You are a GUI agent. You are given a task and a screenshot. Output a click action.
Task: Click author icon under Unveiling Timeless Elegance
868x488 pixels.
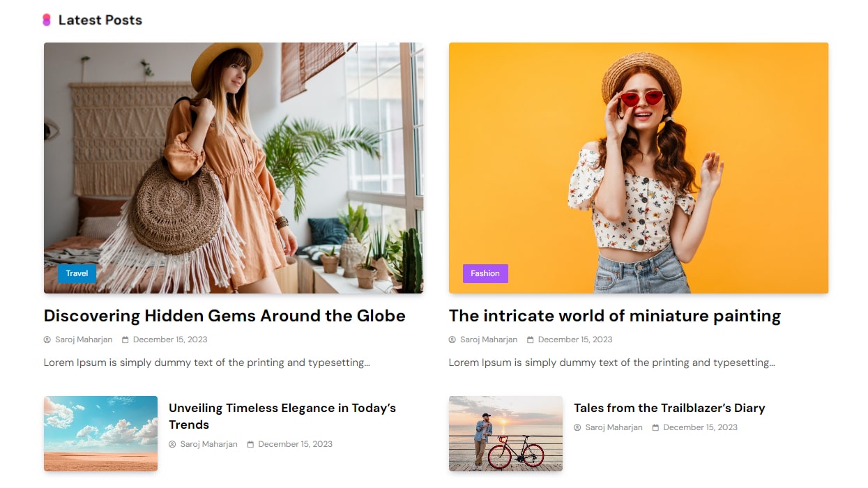click(x=172, y=445)
